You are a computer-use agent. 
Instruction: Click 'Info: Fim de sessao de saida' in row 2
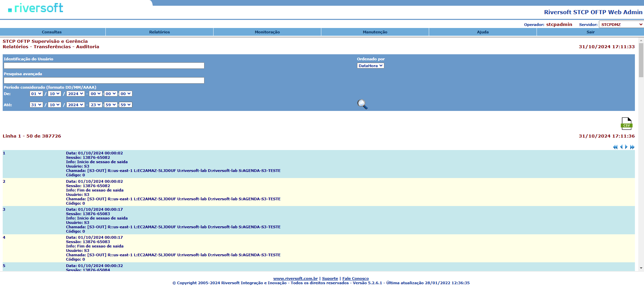coord(95,190)
